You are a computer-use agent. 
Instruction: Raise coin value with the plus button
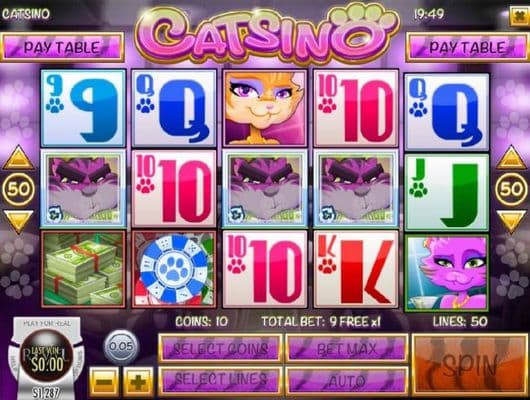pos(138,382)
